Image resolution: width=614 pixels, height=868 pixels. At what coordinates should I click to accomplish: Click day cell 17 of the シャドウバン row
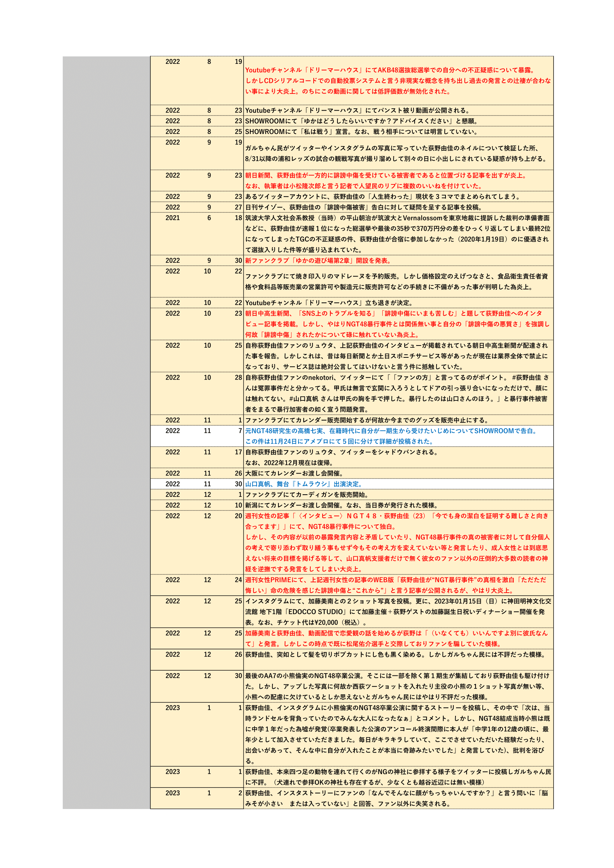(238, 452)
